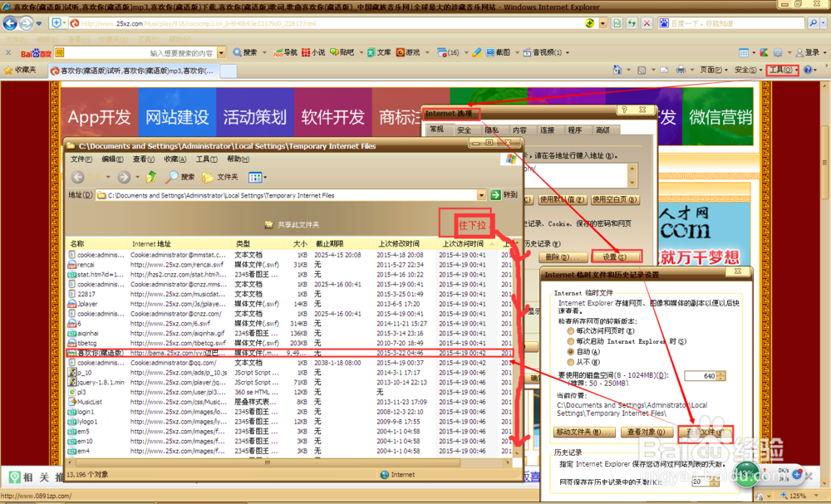Increase disk space with the 640 spinner arrow

[720, 372]
